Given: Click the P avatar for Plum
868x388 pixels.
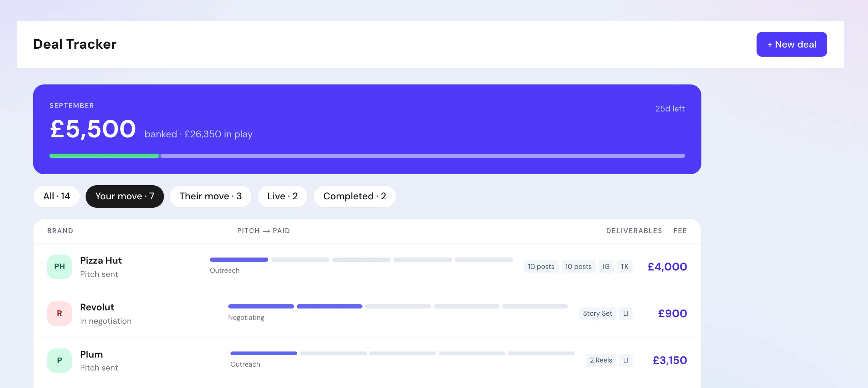Looking at the screenshot, I should point(59,361).
